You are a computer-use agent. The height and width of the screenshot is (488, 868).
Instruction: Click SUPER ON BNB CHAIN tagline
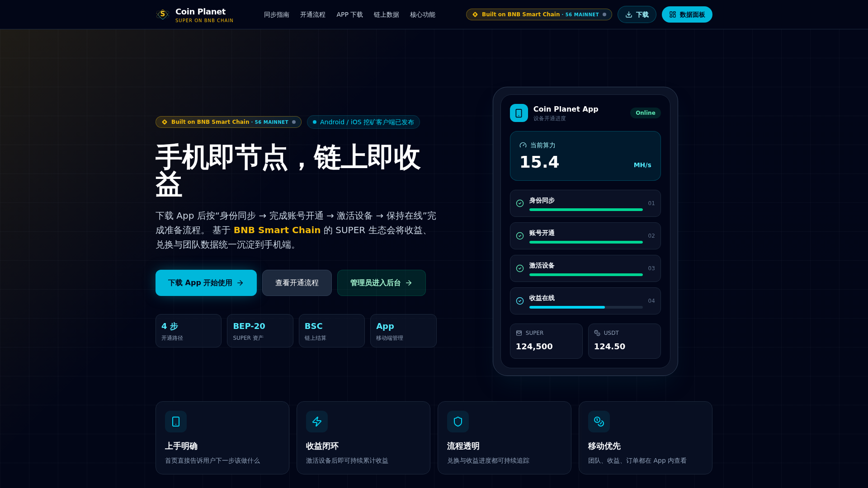[204, 21]
